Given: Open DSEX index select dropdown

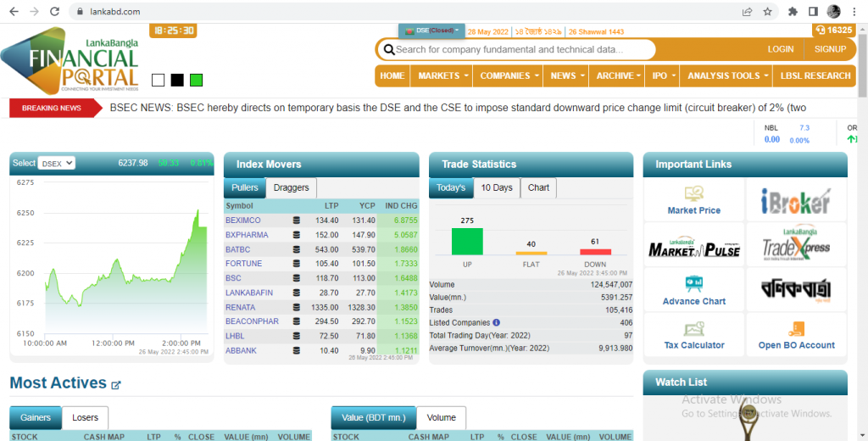Looking at the screenshot, I should (x=57, y=164).
